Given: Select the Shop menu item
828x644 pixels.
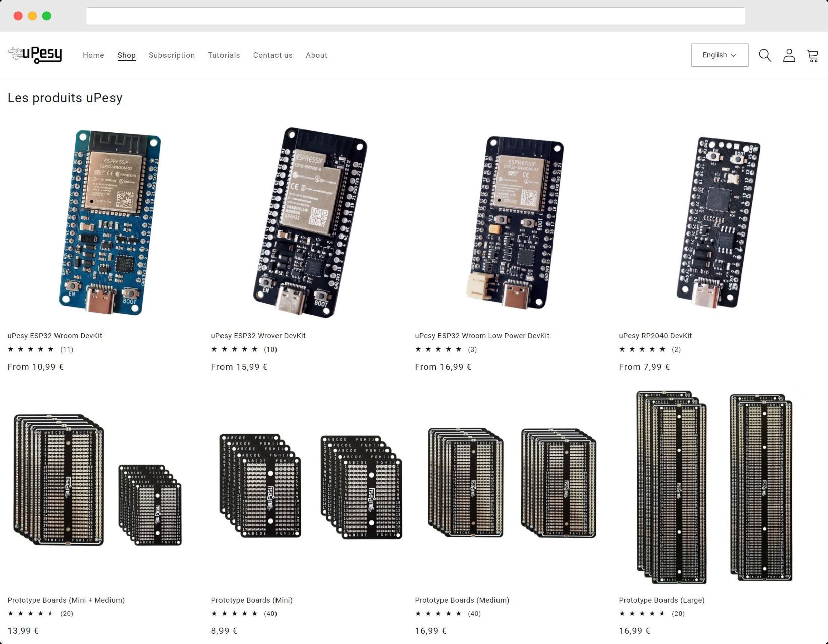Looking at the screenshot, I should point(126,55).
